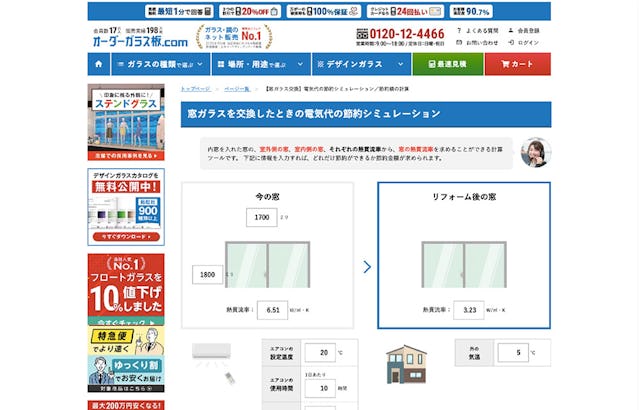
Task: Click the operator avatar photo
Action: tap(536, 153)
